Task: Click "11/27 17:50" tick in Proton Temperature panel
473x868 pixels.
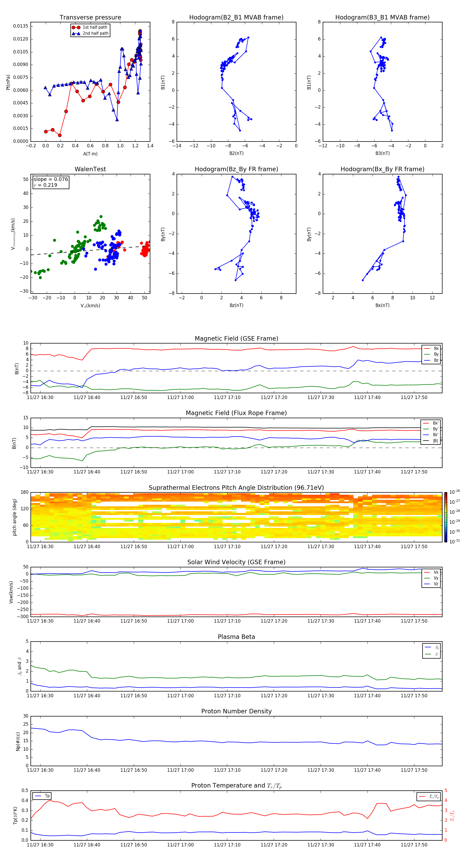Action: 414,845
